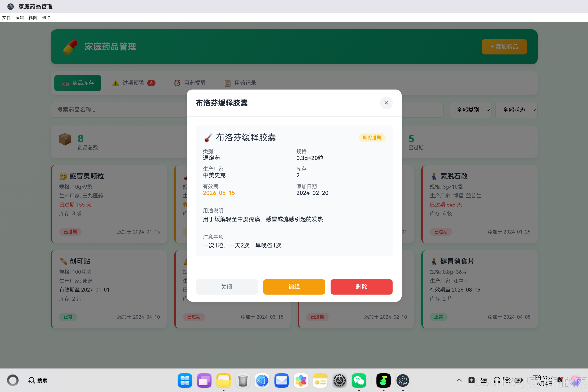Open the 帮助 menu

pyautogui.click(x=46, y=18)
